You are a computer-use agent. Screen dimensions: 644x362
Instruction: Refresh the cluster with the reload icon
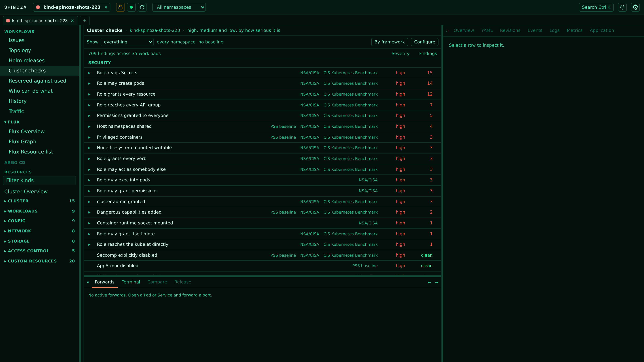click(142, 7)
